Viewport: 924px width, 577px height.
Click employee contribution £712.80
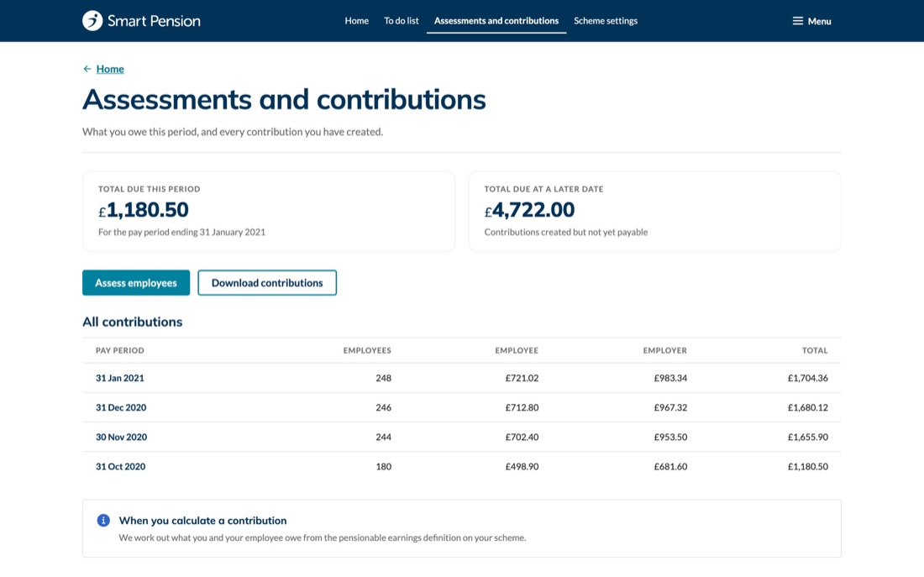coord(522,408)
